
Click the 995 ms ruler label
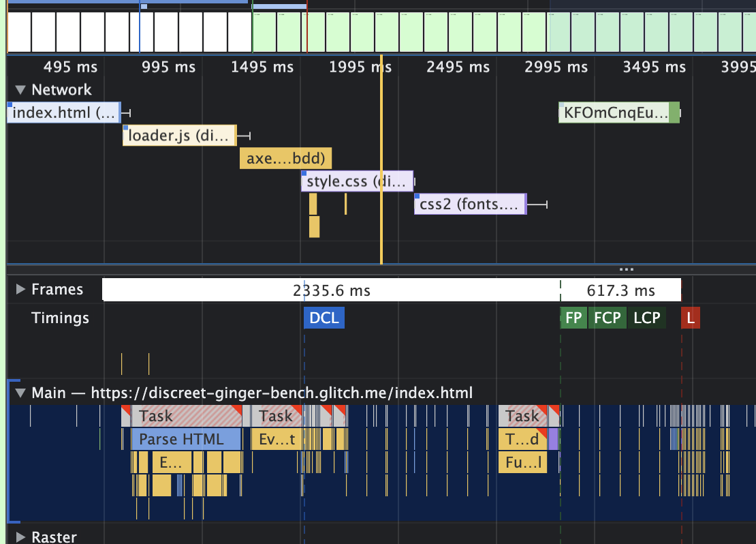[168, 67]
